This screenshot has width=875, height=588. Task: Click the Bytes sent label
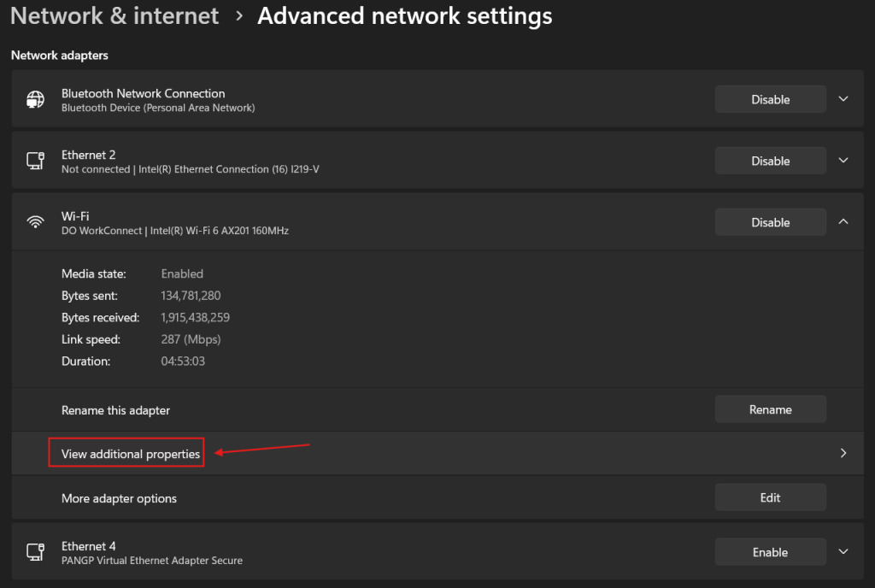pyautogui.click(x=89, y=296)
